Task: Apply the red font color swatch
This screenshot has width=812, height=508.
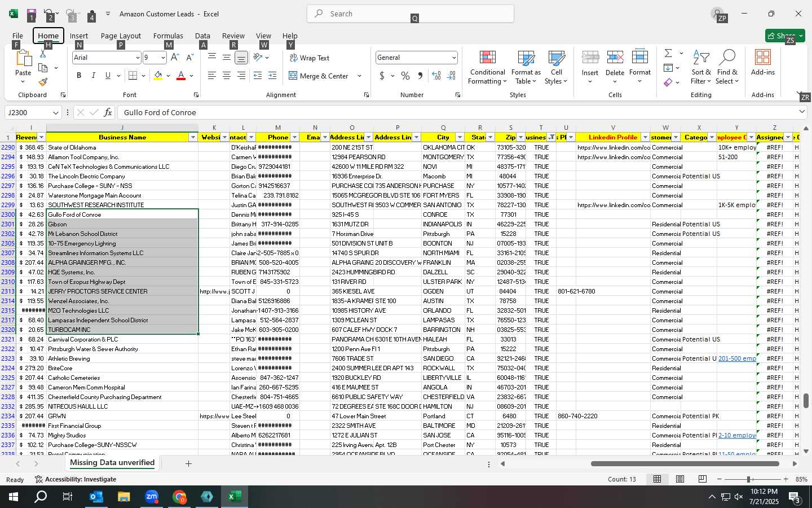Action: (181, 76)
